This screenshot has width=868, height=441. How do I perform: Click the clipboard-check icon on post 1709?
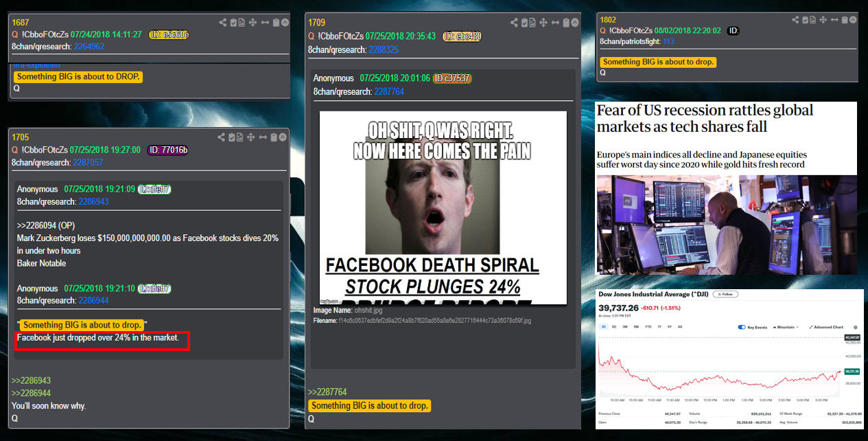[524, 23]
